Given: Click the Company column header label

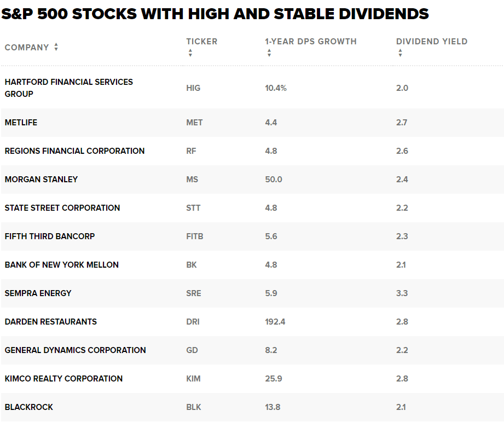Looking at the screenshot, I should point(27,48).
